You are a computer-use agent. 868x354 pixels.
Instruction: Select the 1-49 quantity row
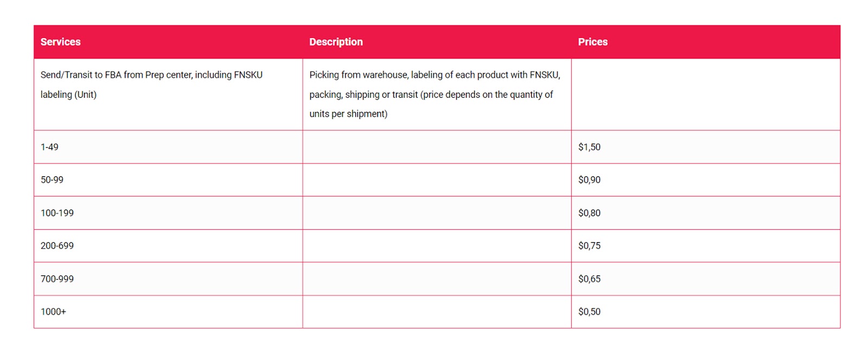pos(49,147)
